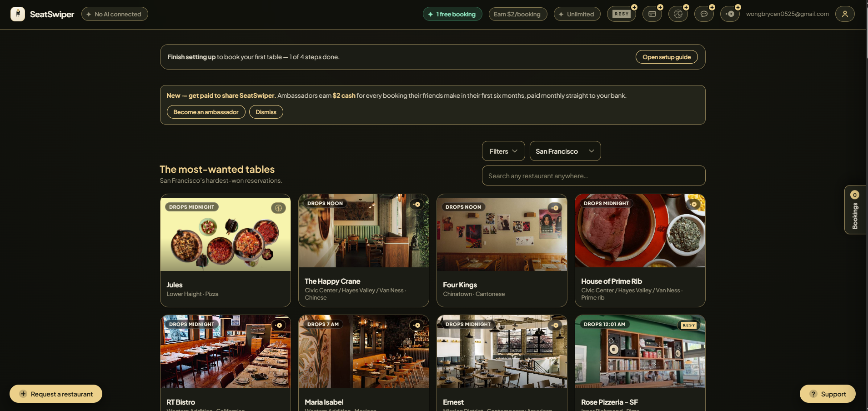Open House of Prime Rib food photo
The height and width of the screenshot is (411, 868).
pos(640,231)
